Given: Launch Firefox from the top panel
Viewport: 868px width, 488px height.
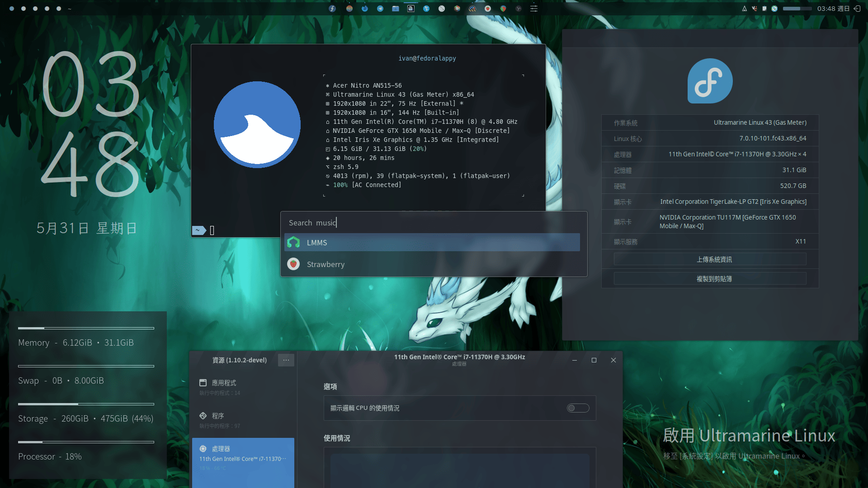Looking at the screenshot, I should click(x=365, y=9).
